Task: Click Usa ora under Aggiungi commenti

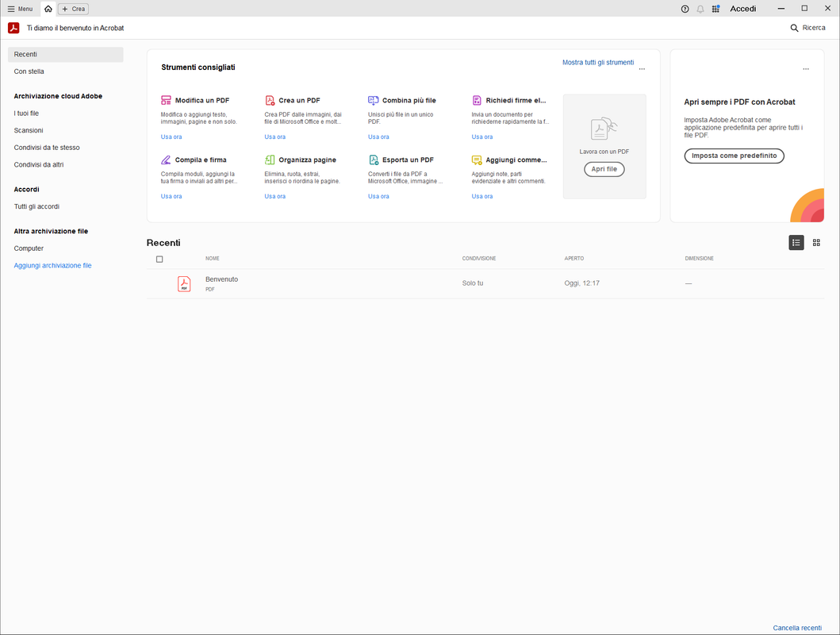Action: [482, 196]
